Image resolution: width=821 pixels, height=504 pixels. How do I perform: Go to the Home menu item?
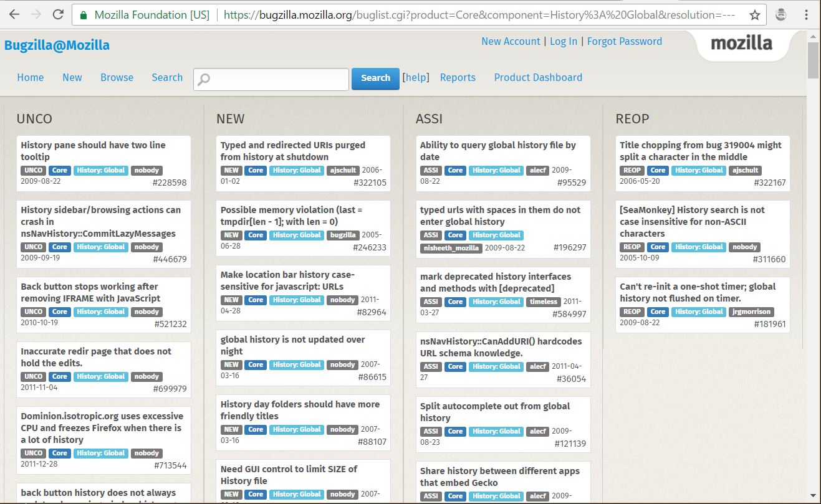click(31, 77)
